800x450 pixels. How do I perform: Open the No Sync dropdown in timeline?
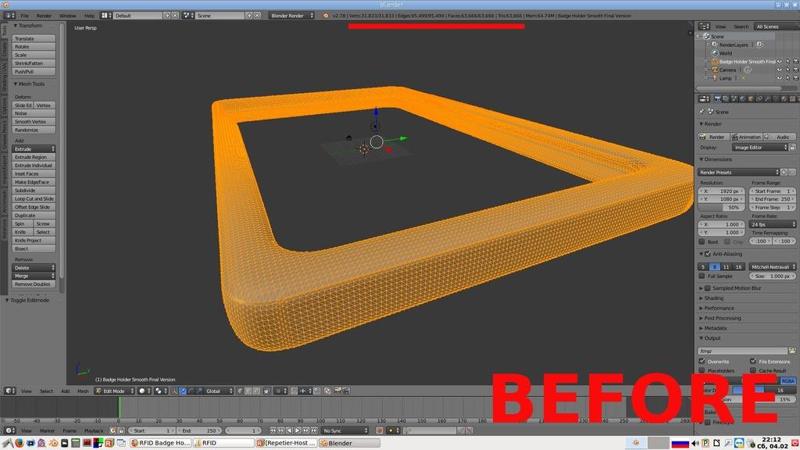pyautogui.click(x=345, y=431)
